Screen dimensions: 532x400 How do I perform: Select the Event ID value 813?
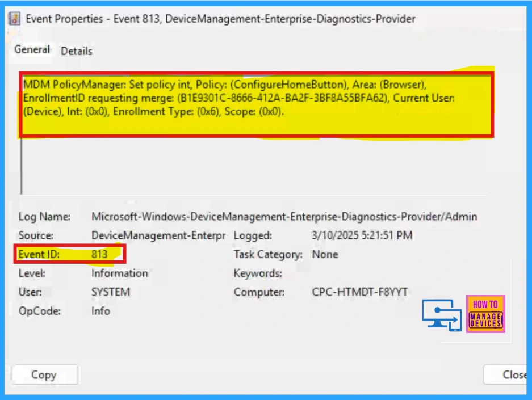click(99, 254)
